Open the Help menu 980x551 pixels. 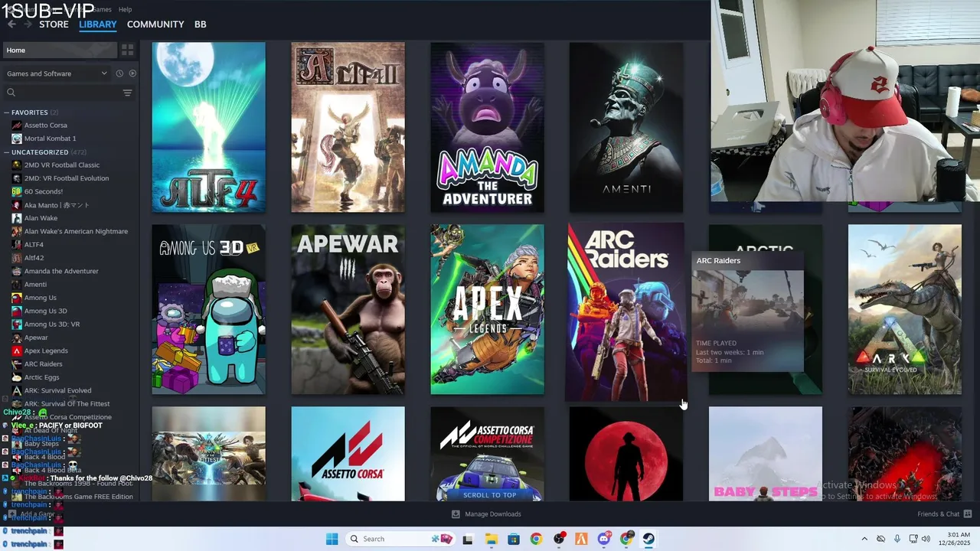click(125, 9)
